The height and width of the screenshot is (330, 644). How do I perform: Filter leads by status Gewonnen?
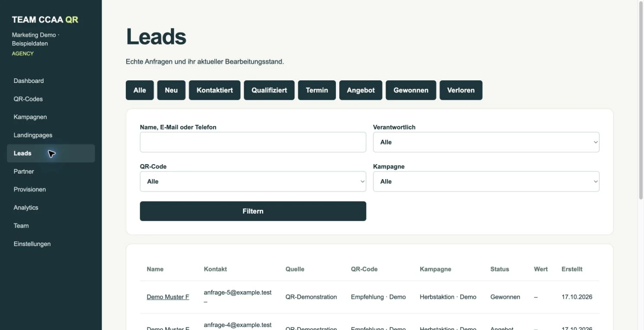click(411, 90)
